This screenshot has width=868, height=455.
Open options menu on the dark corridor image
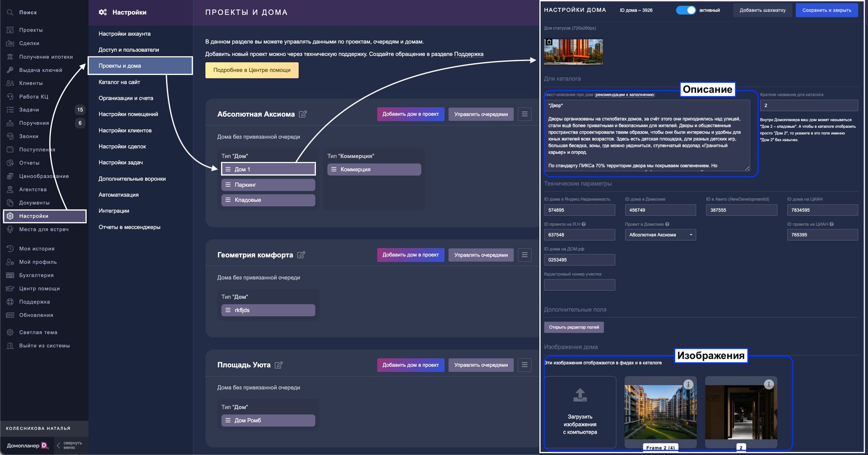769,384
